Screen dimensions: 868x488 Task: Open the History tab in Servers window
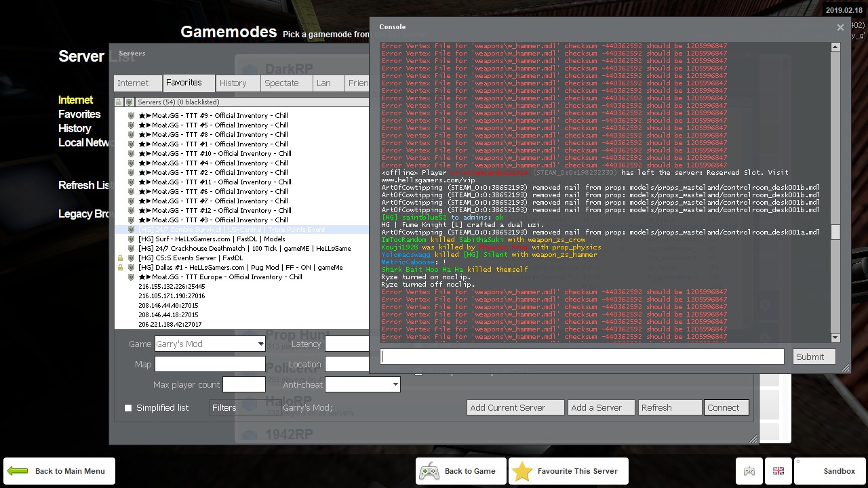pos(238,83)
